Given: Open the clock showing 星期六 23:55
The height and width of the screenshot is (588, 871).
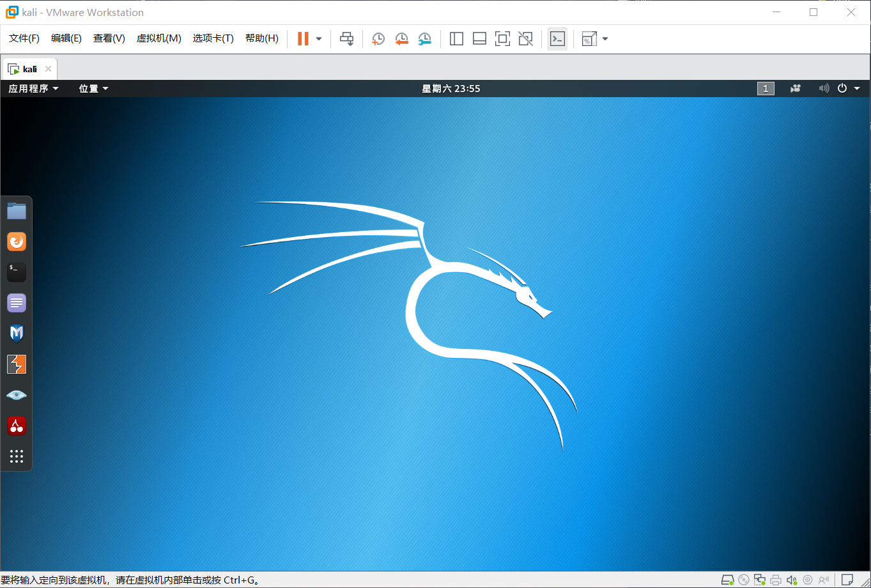Looking at the screenshot, I should (451, 89).
